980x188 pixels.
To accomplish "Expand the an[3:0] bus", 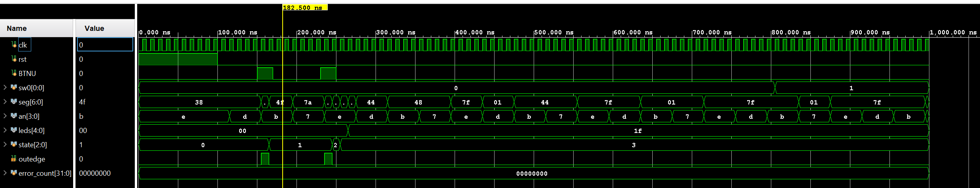I will pos(5,116).
